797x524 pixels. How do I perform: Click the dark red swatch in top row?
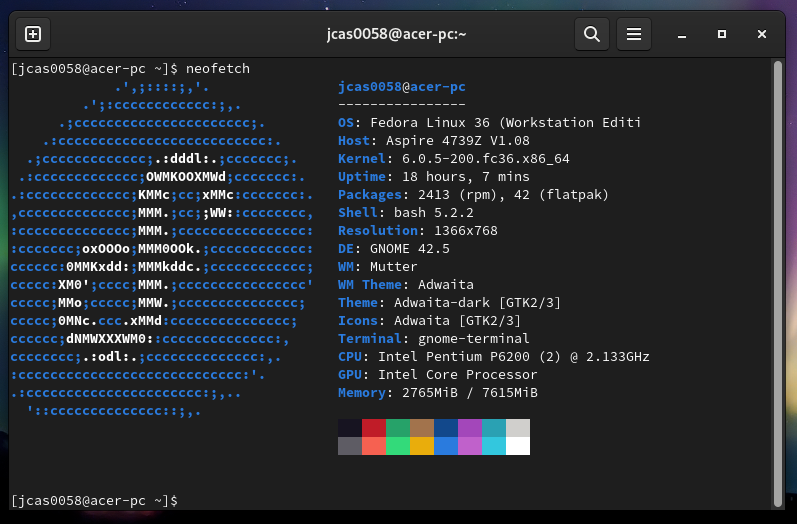point(374,428)
